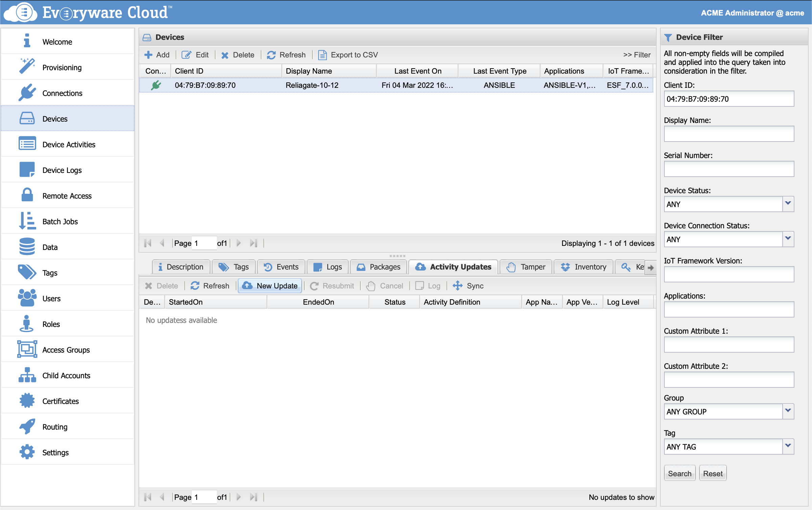Viewport: 812px width, 510px height.
Task: Click the Sync arrows icon in updates toolbar
Action: pos(457,286)
